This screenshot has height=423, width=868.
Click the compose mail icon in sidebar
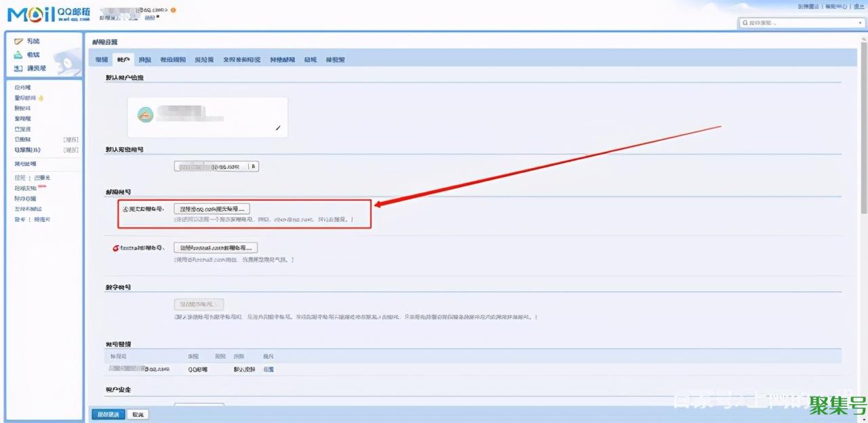(19, 42)
